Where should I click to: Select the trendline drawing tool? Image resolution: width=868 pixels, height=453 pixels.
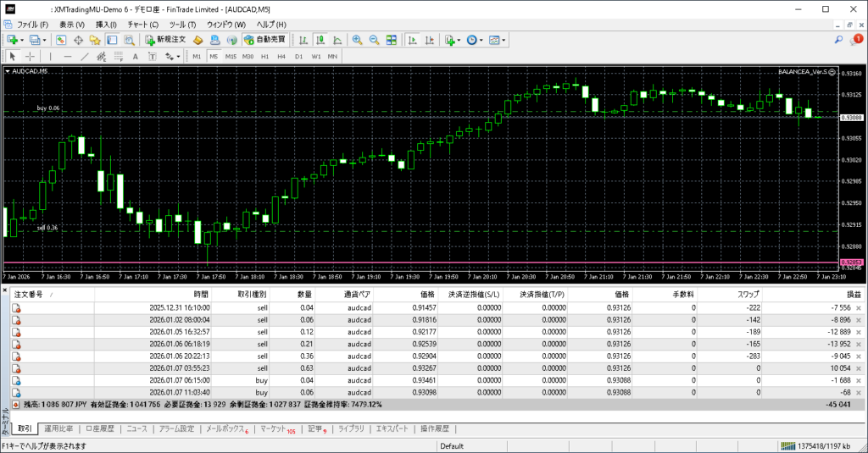pos(84,57)
